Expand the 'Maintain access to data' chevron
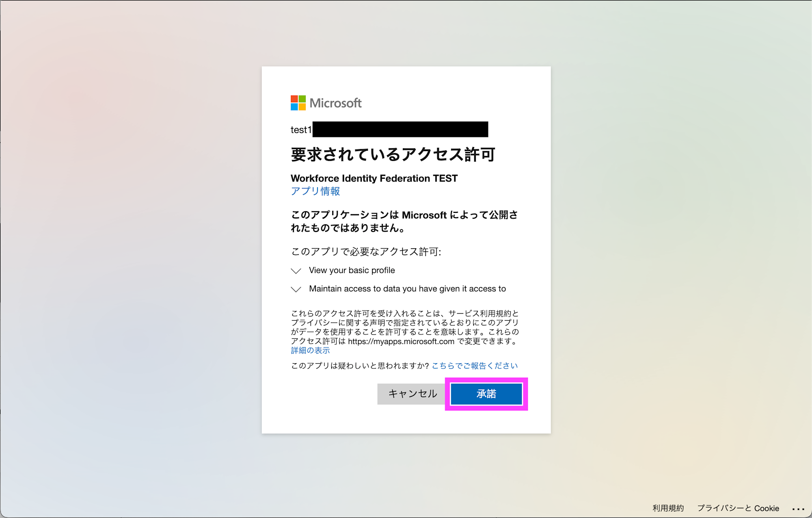 296,289
